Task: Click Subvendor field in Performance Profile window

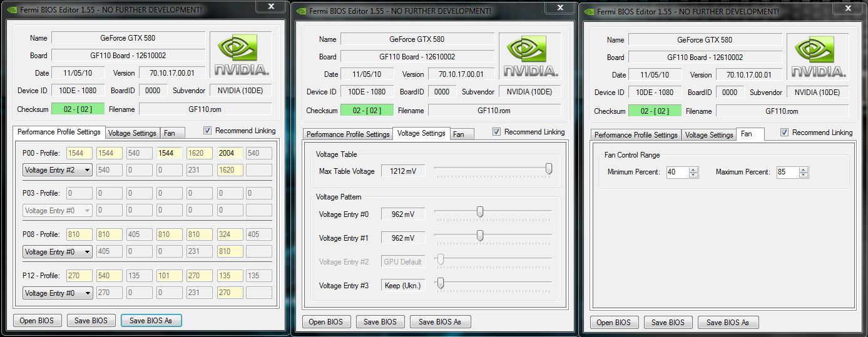Action: [241, 91]
